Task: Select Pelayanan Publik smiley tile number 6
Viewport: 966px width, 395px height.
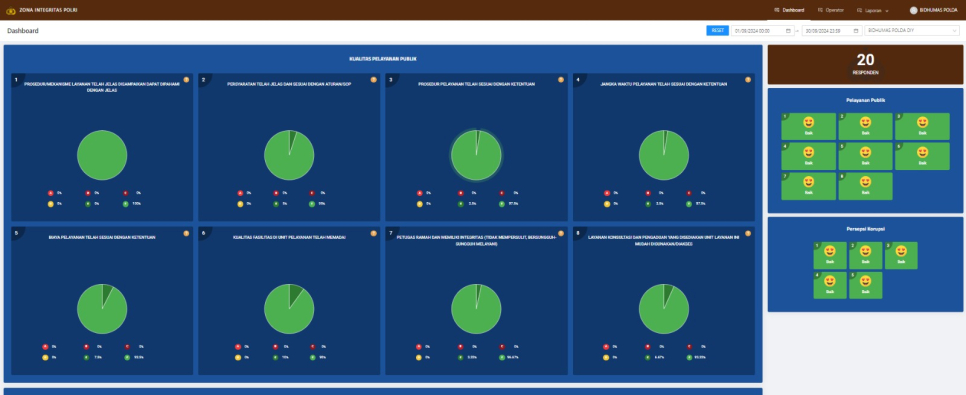Action: [922, 157]
